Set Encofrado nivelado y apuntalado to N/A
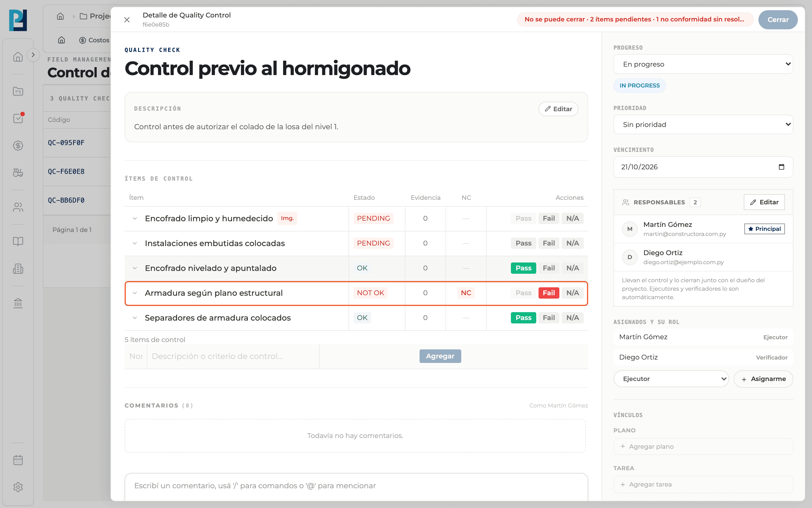The height and width of the screenshot is (508, 812). click(572, 268)
